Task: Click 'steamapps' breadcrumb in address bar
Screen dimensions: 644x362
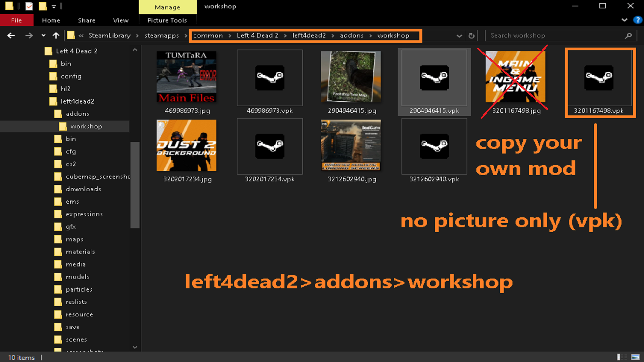Action: [161, 36]
